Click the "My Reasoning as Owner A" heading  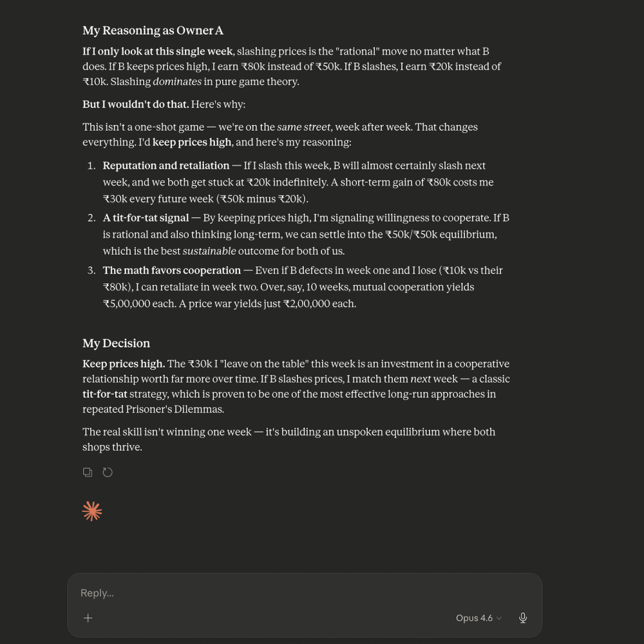click(153, 30)
